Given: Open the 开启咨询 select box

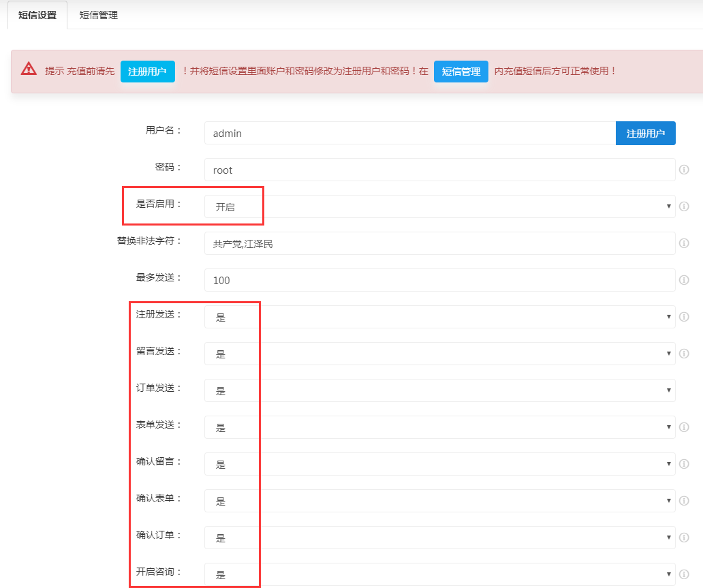Looking at the screenshot, I should click(439, 574).
